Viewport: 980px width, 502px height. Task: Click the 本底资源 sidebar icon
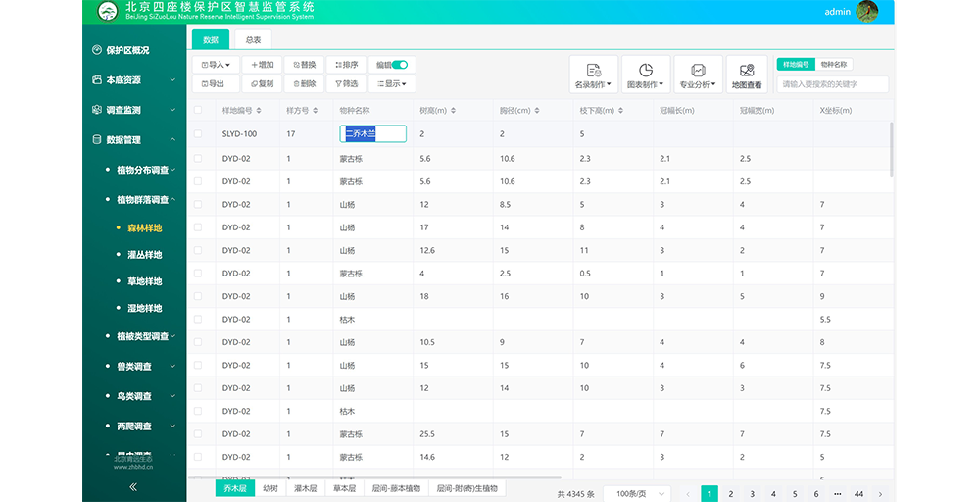[97, 80]
